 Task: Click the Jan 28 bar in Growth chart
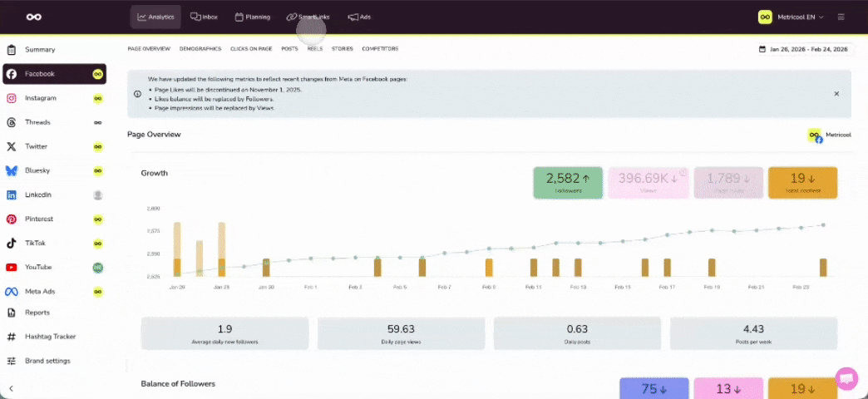(176, 249)
